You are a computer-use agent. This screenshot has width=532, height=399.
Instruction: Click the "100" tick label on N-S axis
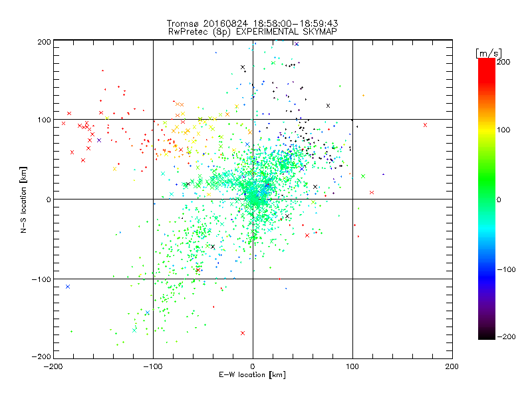tap(44, 120)
